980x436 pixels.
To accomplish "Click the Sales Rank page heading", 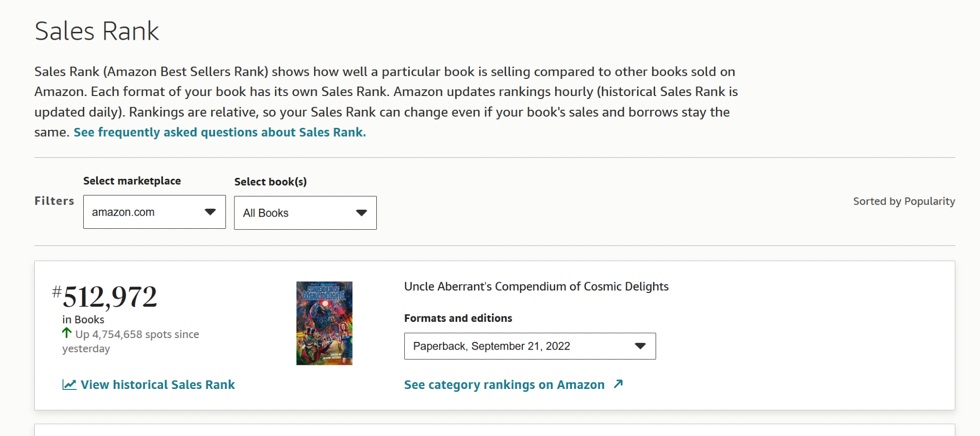I will click(x=97, y=31).
